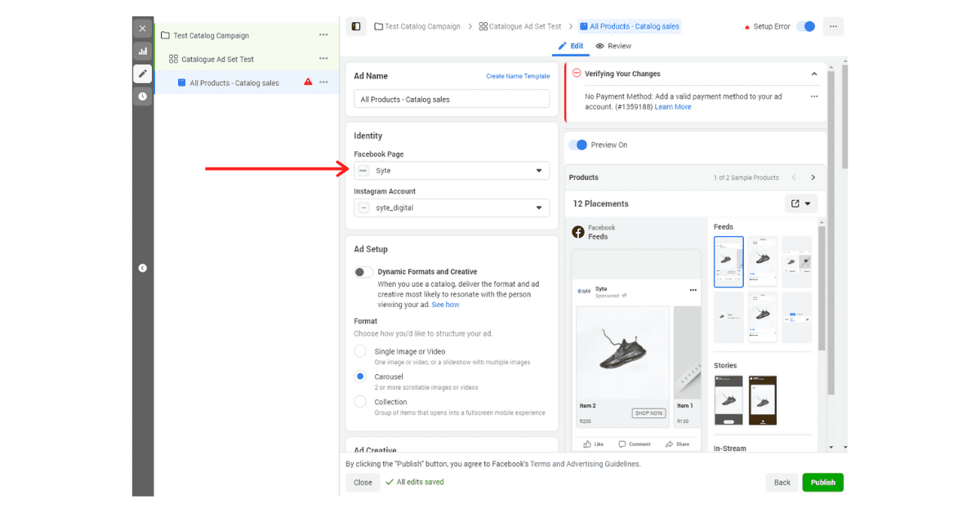Open Catalogue Ad Set Test in breadcrumb
The width and height of the screenshot is (980, 513).
(526, 26)
